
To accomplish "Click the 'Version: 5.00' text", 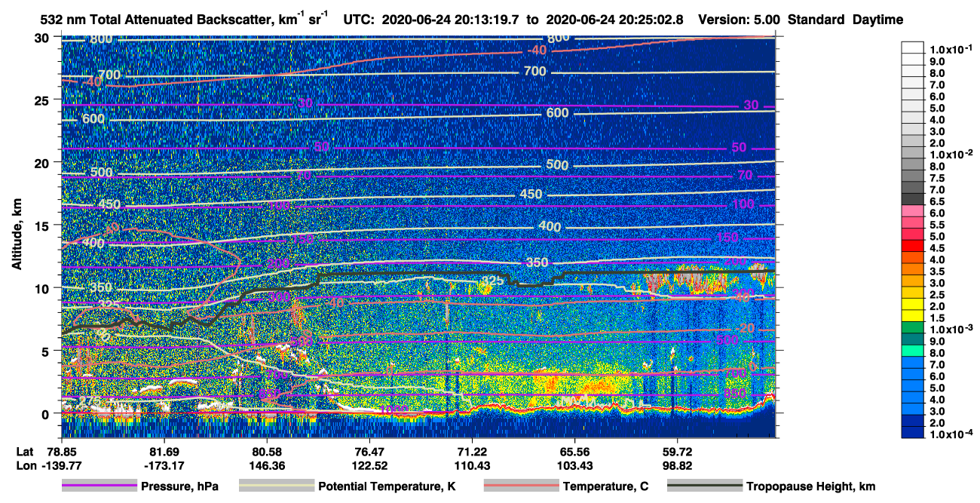I will [x=739, y=20].
